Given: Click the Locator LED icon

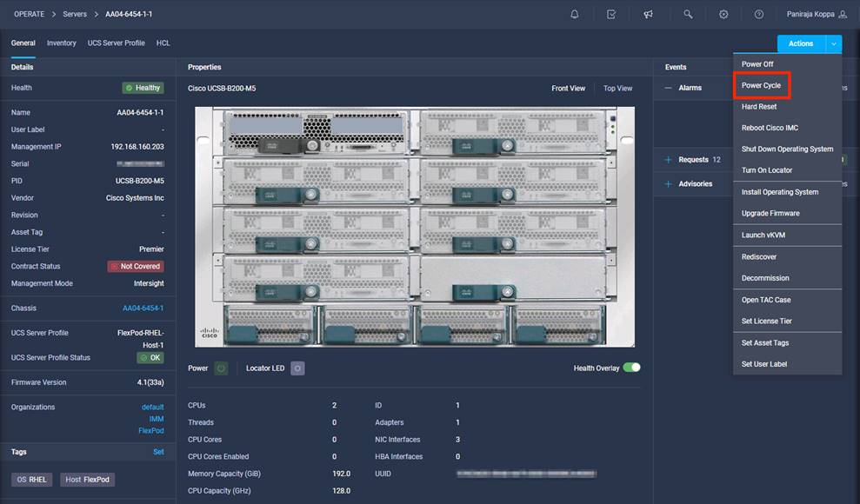Looking at the screenshot, I should [x=297, y=368].
